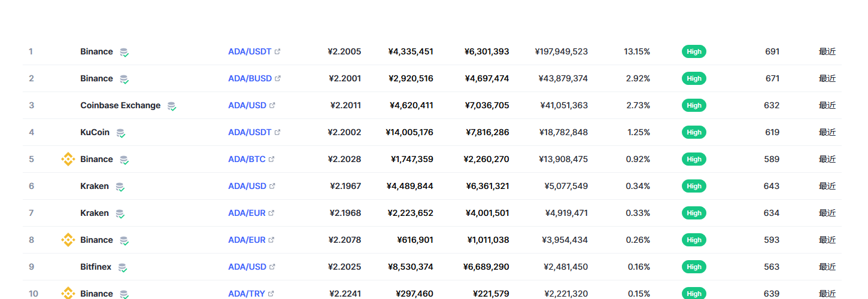Select depth value ¥8,530,374 in Bitfinex row

pyautogui.click(x=411, y=267)
